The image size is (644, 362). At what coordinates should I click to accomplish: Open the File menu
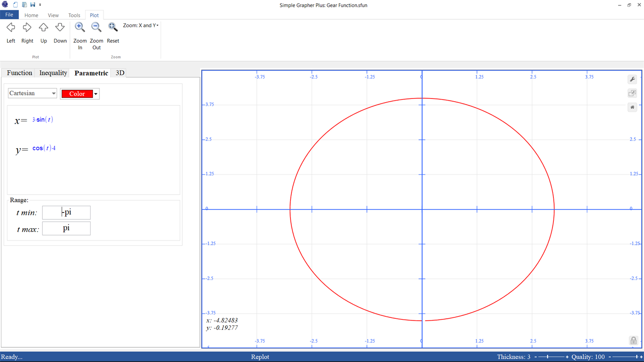pos(9,15)
